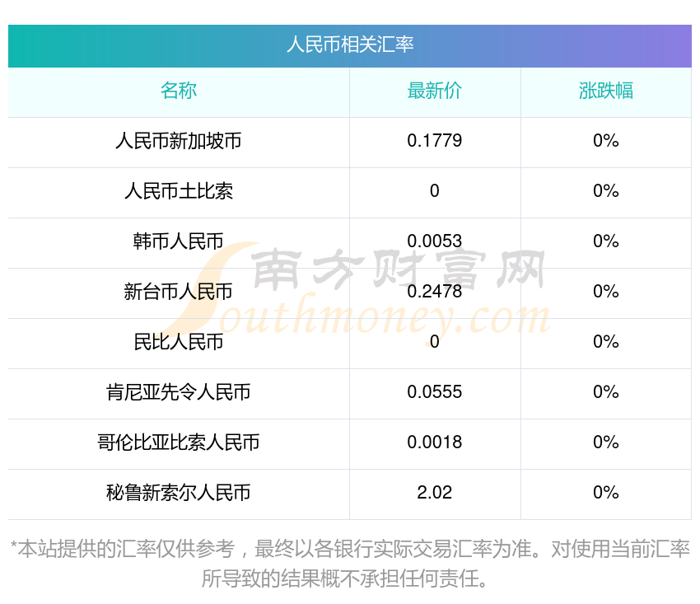Click the price value 2.02
The image size is (700, 604).
point(434,493)
